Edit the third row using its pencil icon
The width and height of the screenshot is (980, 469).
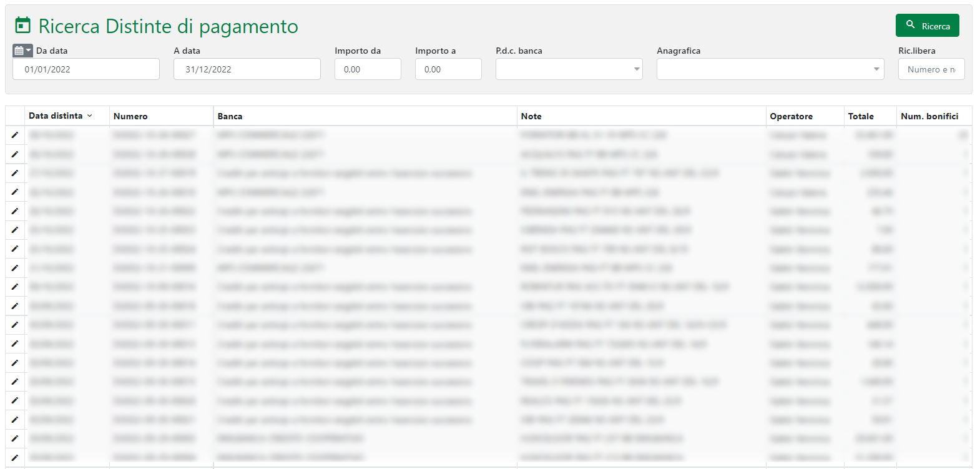15,173
